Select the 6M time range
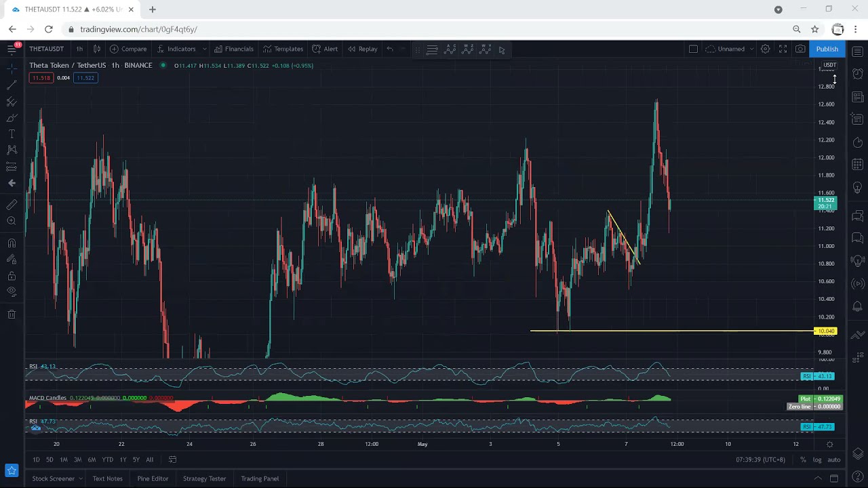 (92, 460)
